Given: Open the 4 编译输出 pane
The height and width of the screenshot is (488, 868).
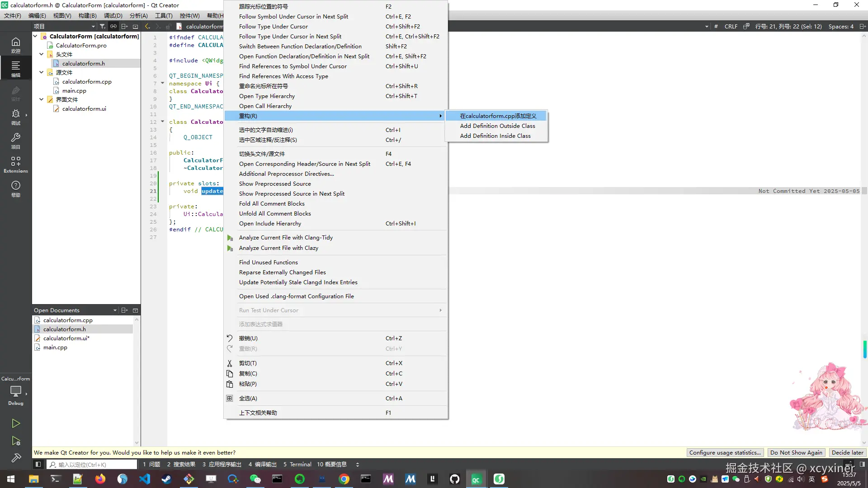Looking at the screenshot, I should click(x=262, y=464).
